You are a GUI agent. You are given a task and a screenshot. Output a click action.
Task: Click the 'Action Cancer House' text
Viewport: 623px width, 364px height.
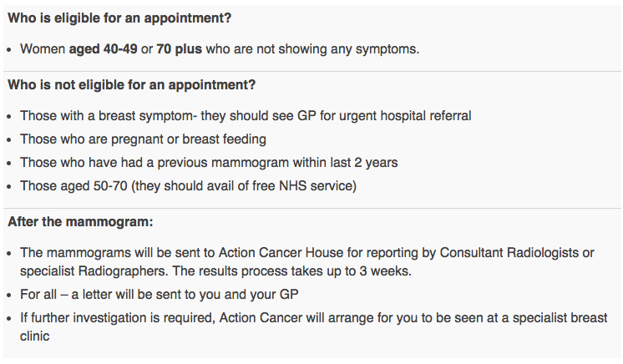point(281,253)
